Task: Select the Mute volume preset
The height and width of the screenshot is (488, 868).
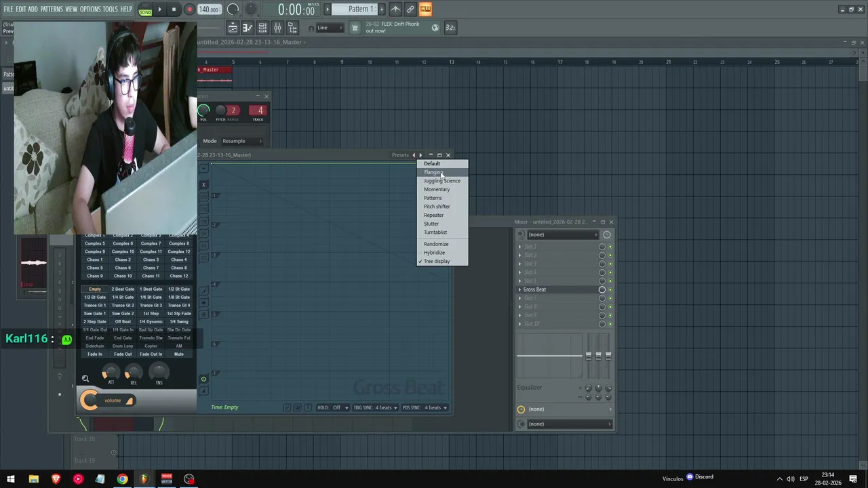Action: [179, 354]
